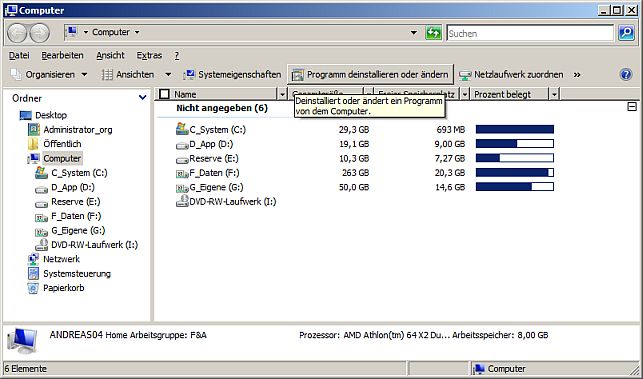The width and height of the screenshot is (643, 379).
Task: Select Desktop icon in folder tree
Action: [x=25, y=115]
